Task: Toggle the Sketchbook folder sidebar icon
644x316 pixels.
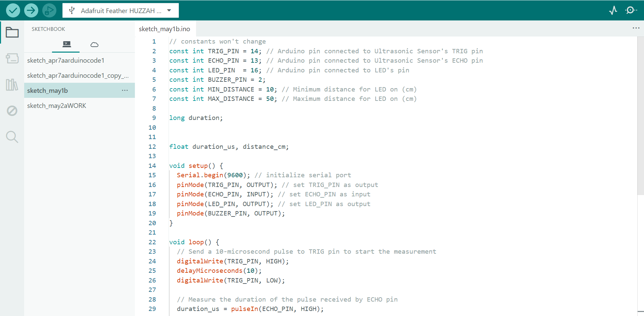Action: (x=12, y=33)
